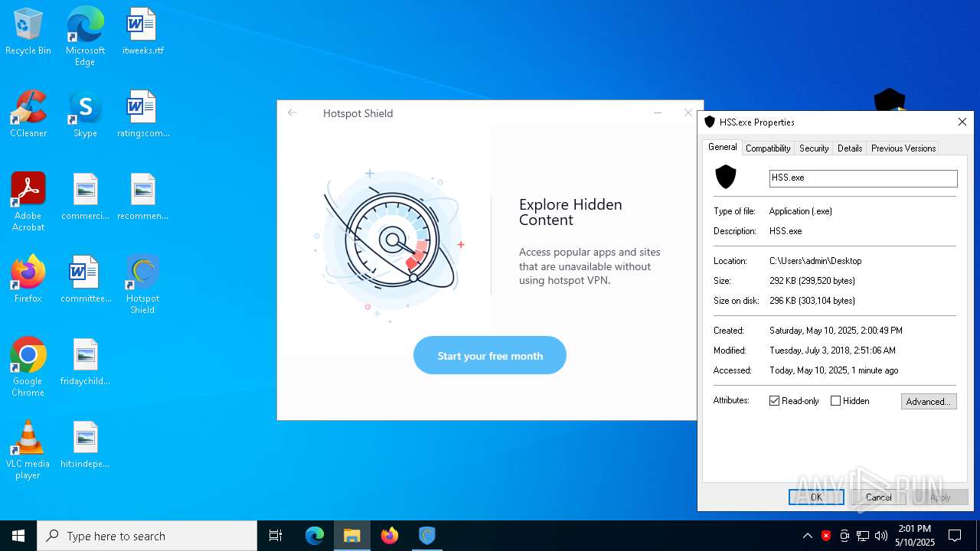Switch to the Compatibility tab

tap(768, 148)
